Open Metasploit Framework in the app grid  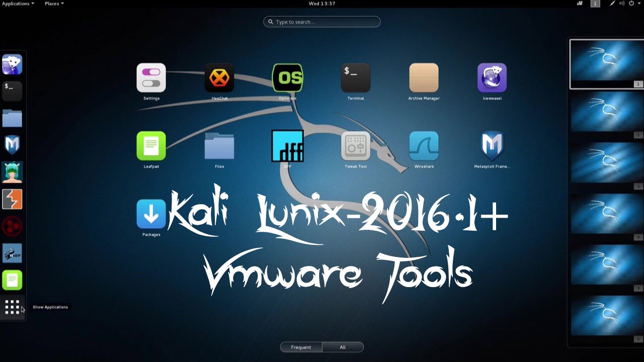[x=492, y=149]
